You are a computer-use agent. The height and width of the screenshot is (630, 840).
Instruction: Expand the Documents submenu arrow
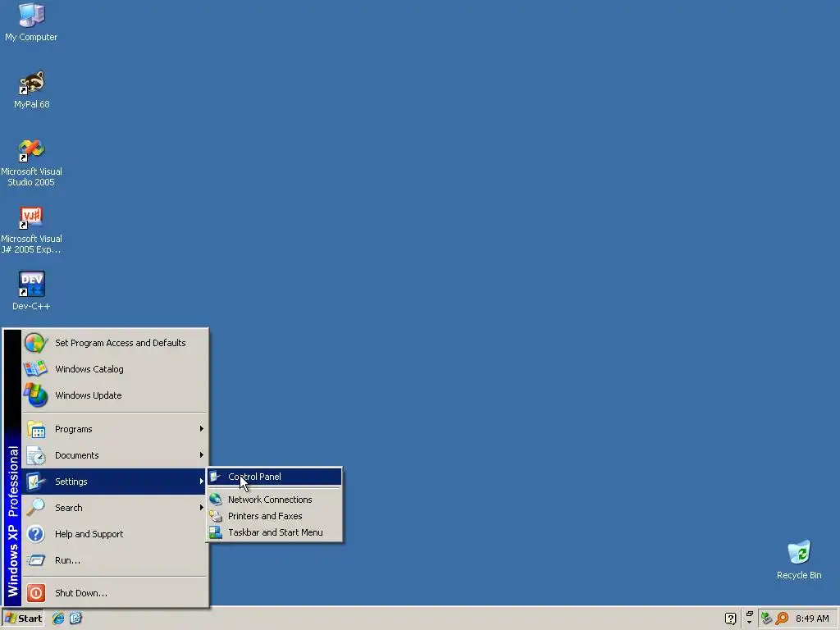click(202, 454)
